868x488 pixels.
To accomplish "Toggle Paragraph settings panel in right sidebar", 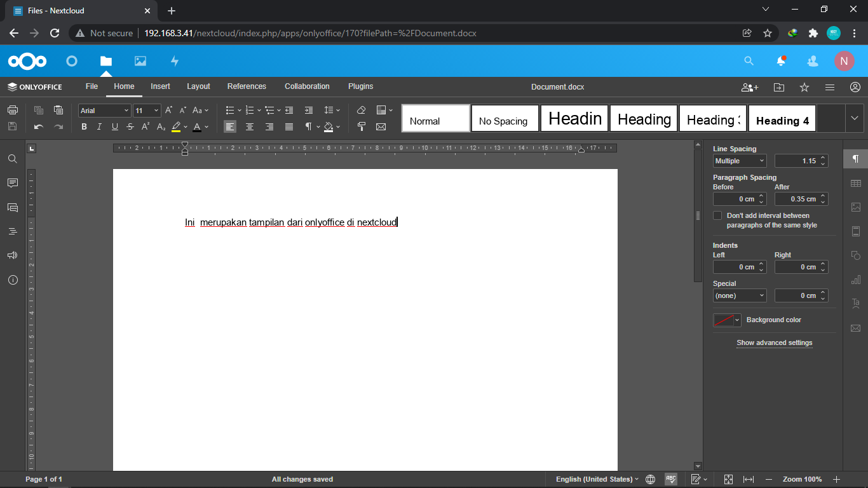I will 855,159.
